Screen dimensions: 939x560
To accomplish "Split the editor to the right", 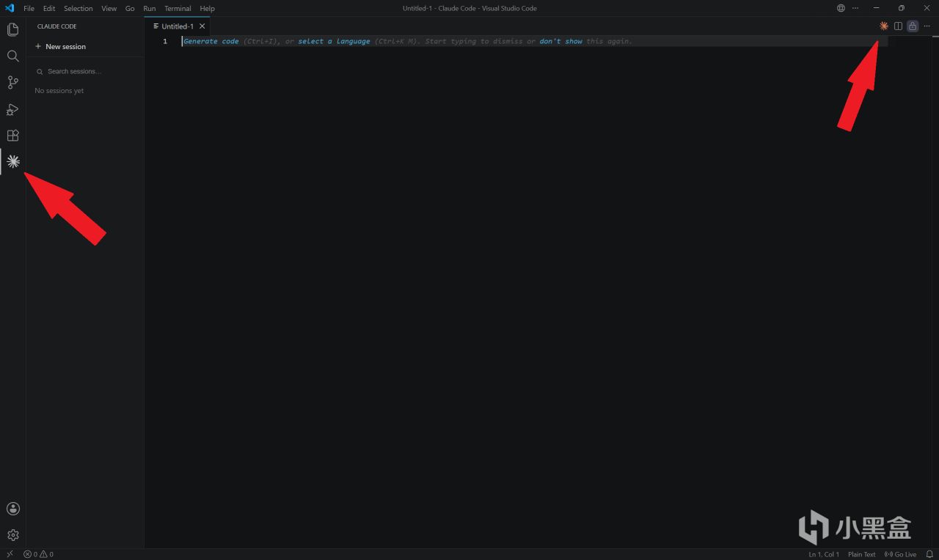I will click(x=898, y=26).
